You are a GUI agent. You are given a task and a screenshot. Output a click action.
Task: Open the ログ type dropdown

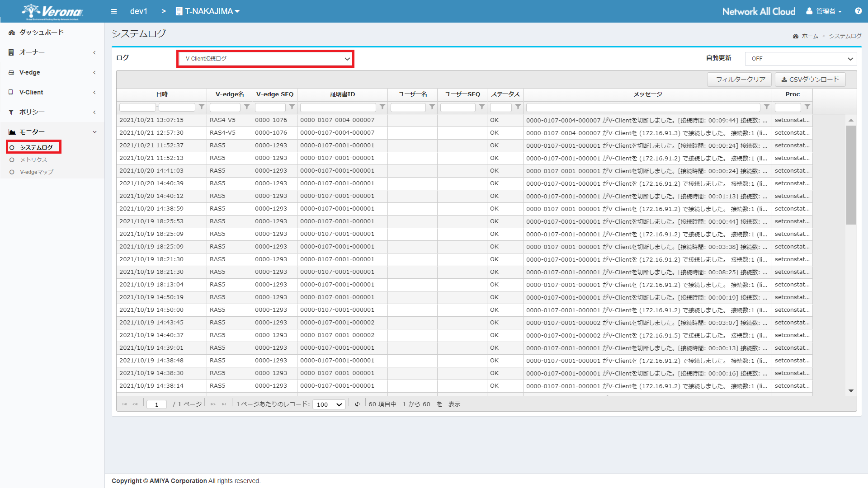(265, 59)
